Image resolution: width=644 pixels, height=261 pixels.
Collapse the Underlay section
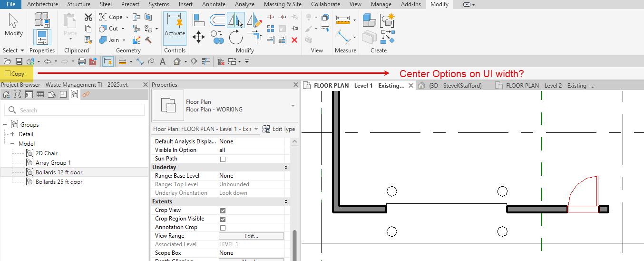286,167
